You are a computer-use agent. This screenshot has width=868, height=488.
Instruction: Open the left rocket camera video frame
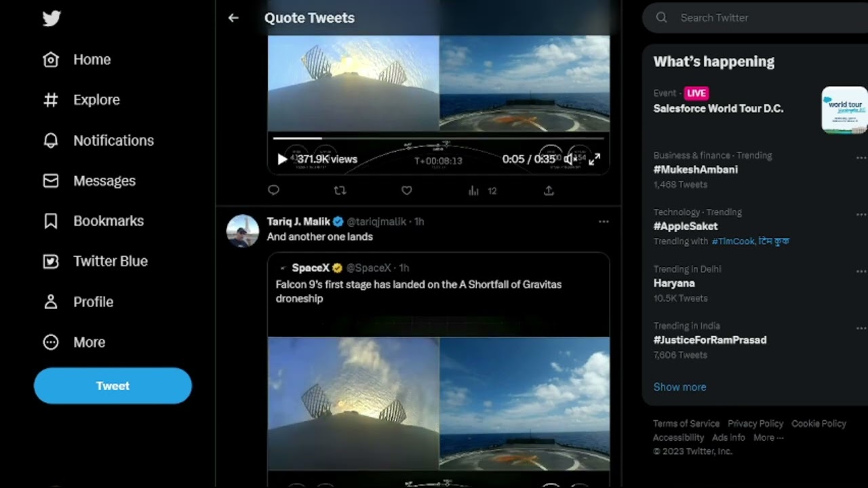[x=353, y=403]
